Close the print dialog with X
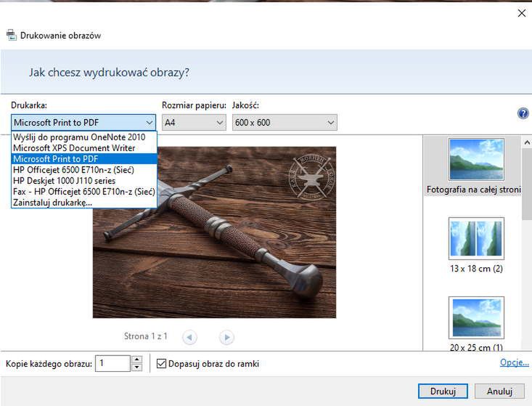Screen dimensions: 532x406 [522, 13]
